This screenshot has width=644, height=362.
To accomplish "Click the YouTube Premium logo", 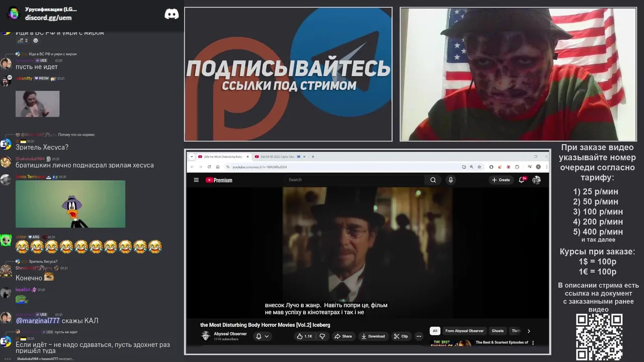I will point(219,180).
